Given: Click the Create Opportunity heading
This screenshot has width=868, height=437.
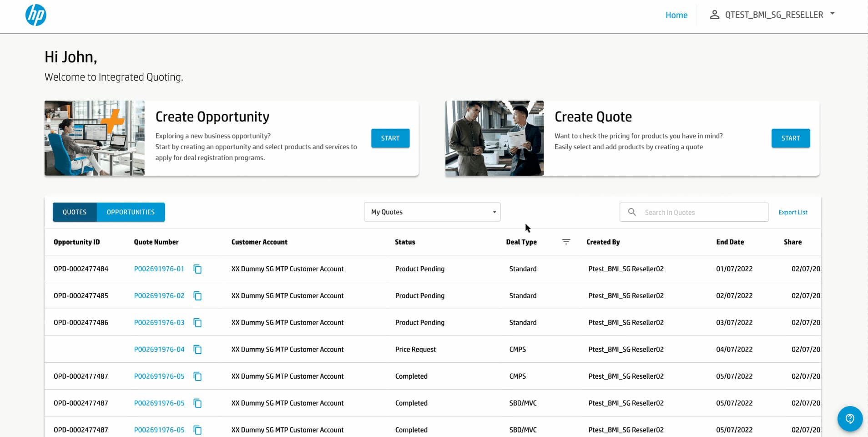Looking at the screenshot, I should tap(212, 117).
